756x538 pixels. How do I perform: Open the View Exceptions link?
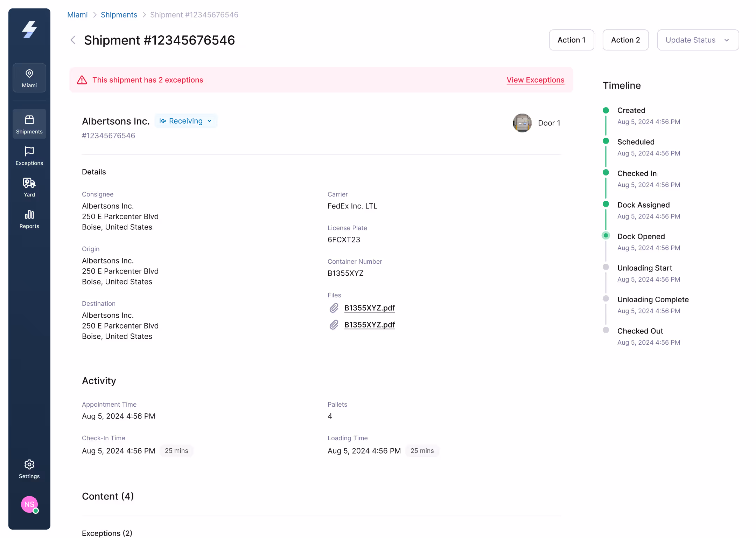pos(535,80)
